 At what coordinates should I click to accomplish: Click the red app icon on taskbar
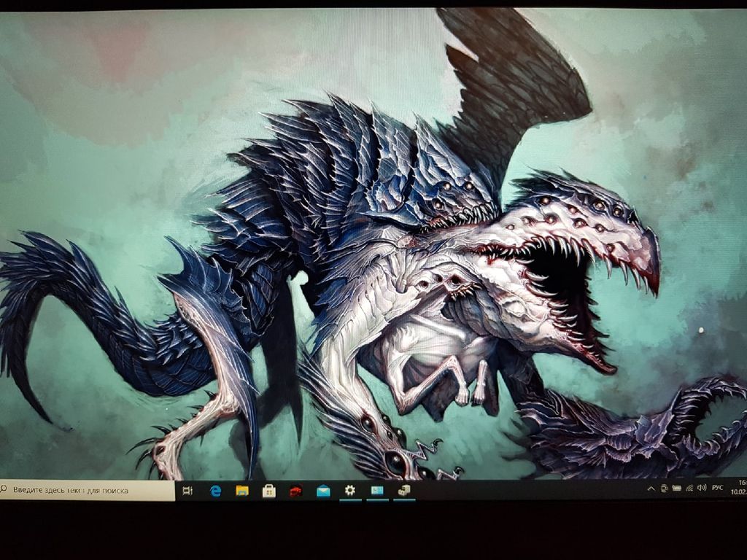pos(295,491)
